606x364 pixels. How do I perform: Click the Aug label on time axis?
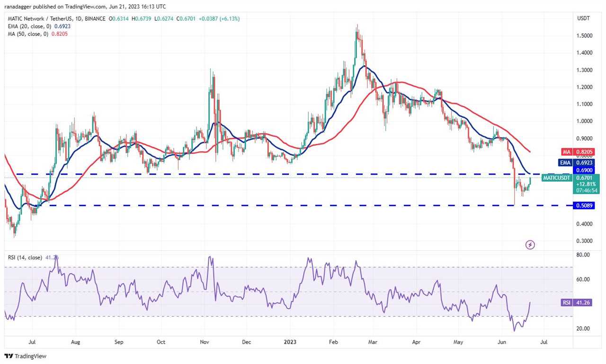coord(76,341)
